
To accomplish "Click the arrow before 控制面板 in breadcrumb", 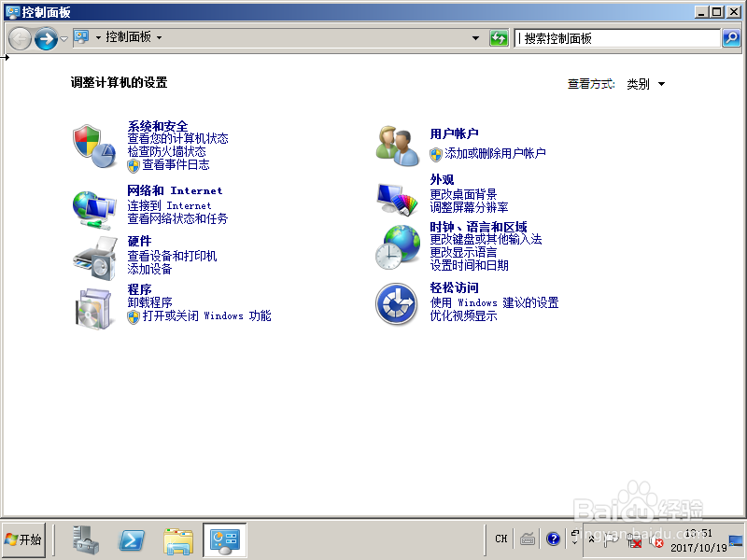I will (98, 37).
